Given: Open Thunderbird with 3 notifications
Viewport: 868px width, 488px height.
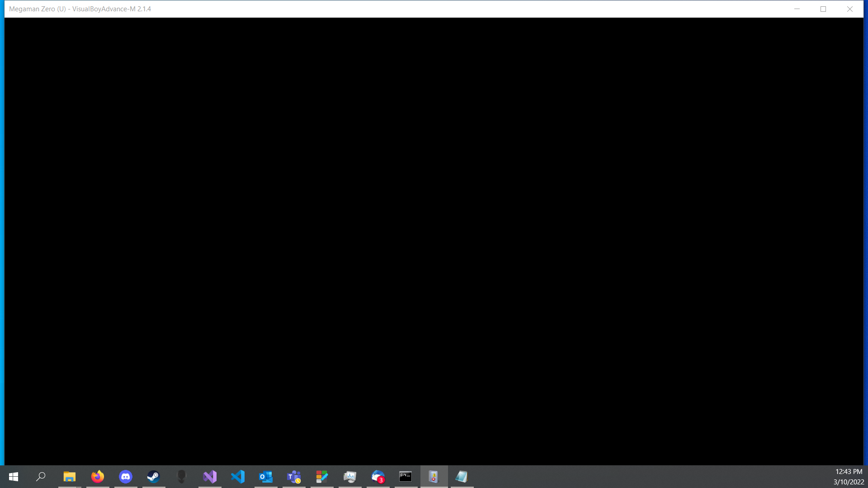Looking at the screenshot, I should pyautogui.click(x=378, y=477).
